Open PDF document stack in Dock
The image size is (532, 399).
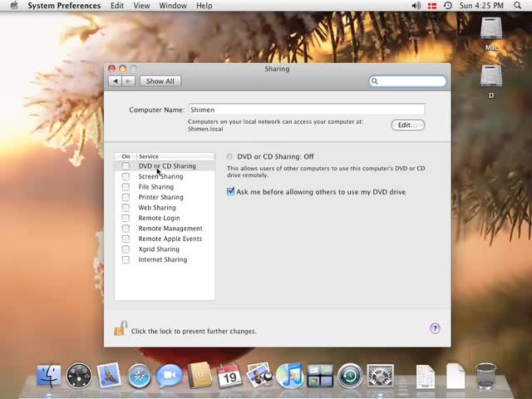[x=425, y=377]
